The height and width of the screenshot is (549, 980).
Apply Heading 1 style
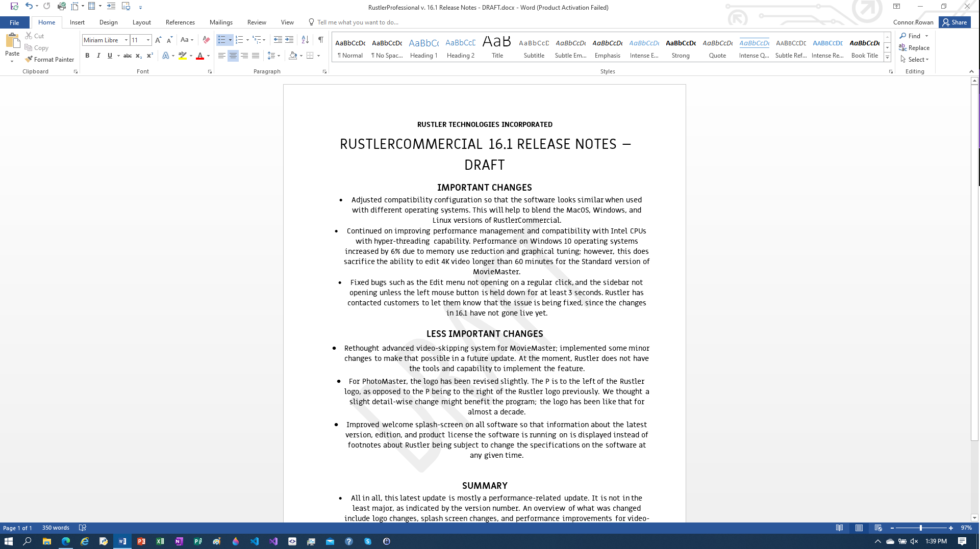[423, 48]
